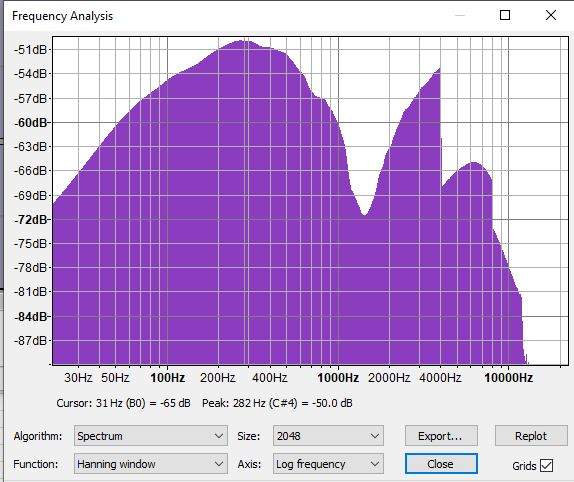Click the Axis dropdown arrow chevron
Screen dimensions: 574x482
pyautogui.click(x=374, y=464)
